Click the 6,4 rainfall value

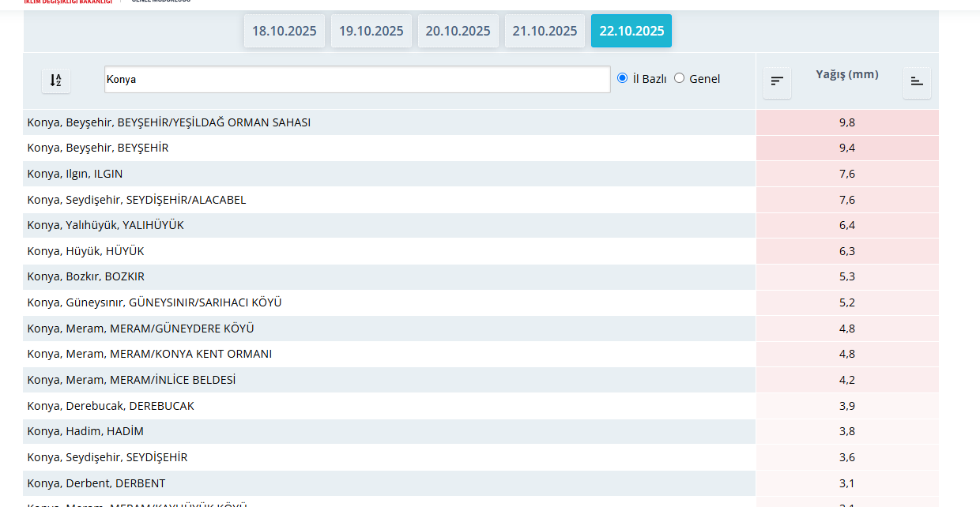847,225
